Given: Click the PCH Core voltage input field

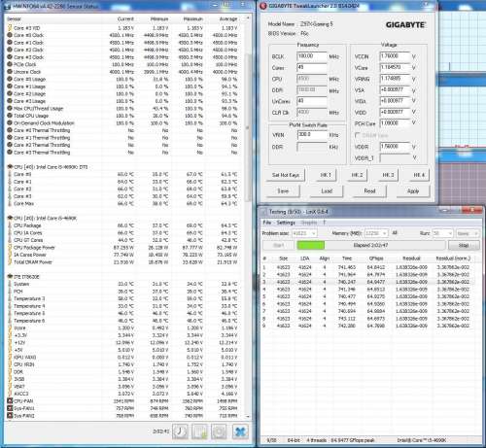Looking at the screenshot, I should point(395,123).
